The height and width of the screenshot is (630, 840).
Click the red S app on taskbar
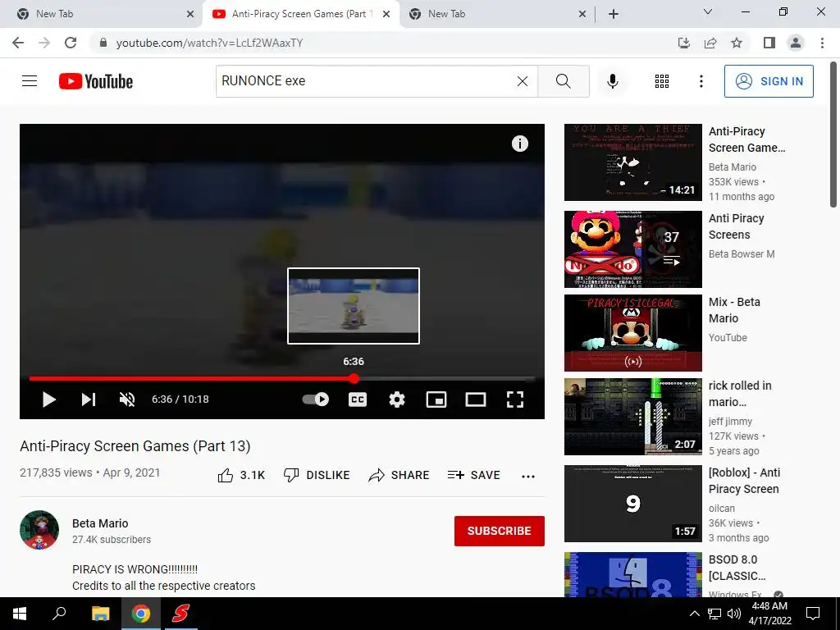click(180, 614)
